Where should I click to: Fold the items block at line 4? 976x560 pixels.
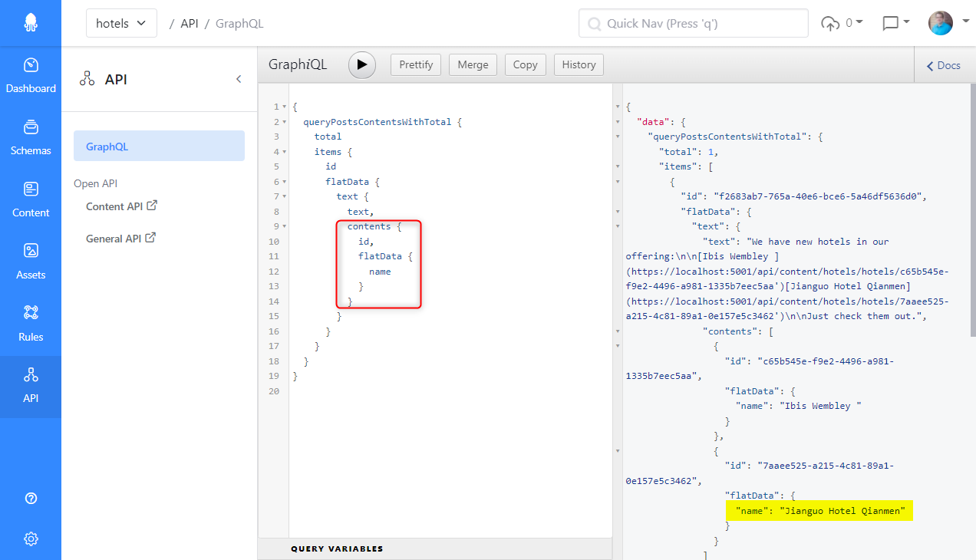point(285,152)
